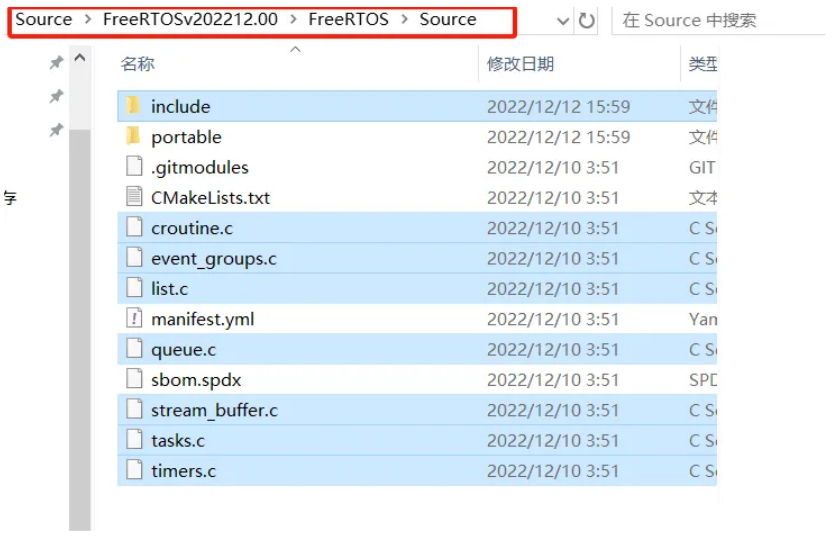
Task: Collapse navigation pane with up arrow
Action: tap(80, 57)
